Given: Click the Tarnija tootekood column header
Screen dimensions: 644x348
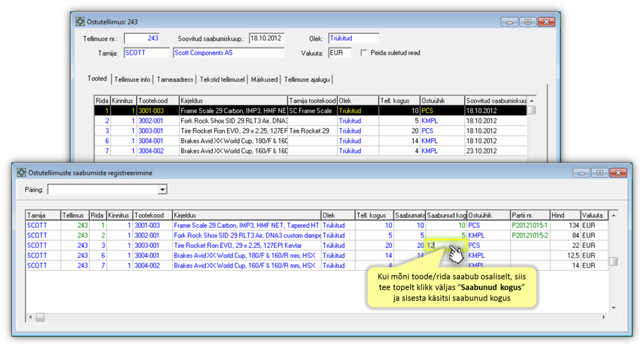Looking at the screenshot, I should click(313, 101).
